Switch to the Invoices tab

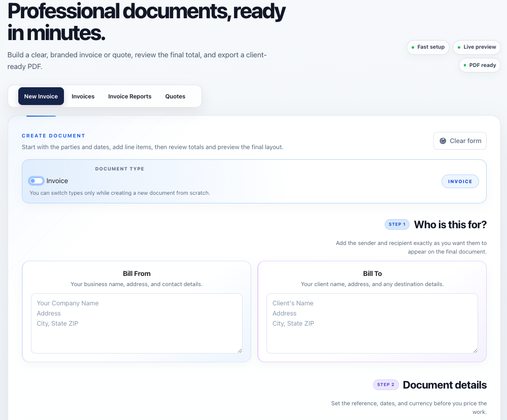pos(83,96)
